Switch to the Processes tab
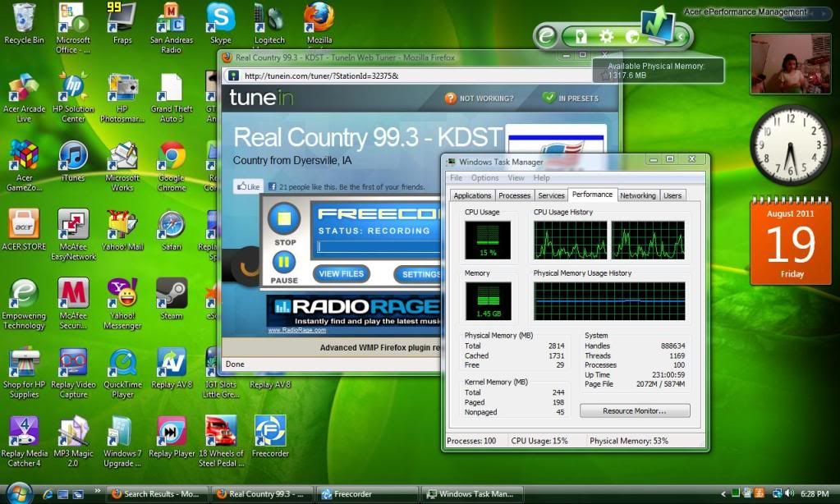 [514, 195]
